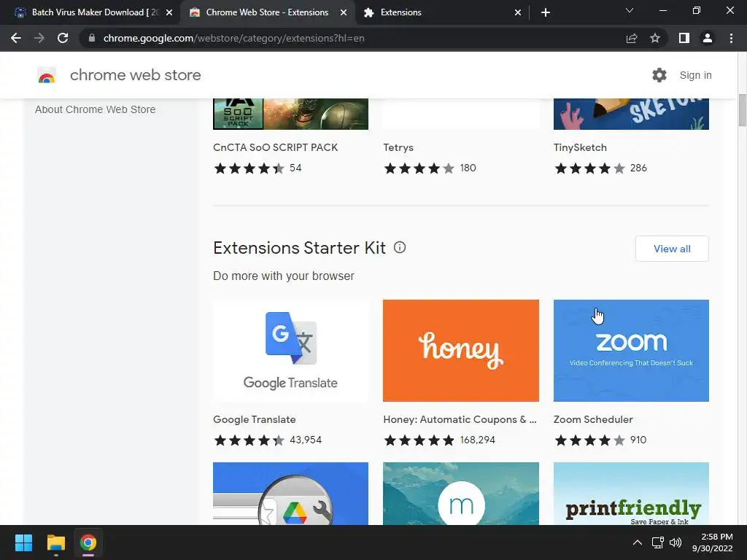Open the Momentum 'm' extension thumbnail
Screen dimensions: 747x560
coord(461,494)
